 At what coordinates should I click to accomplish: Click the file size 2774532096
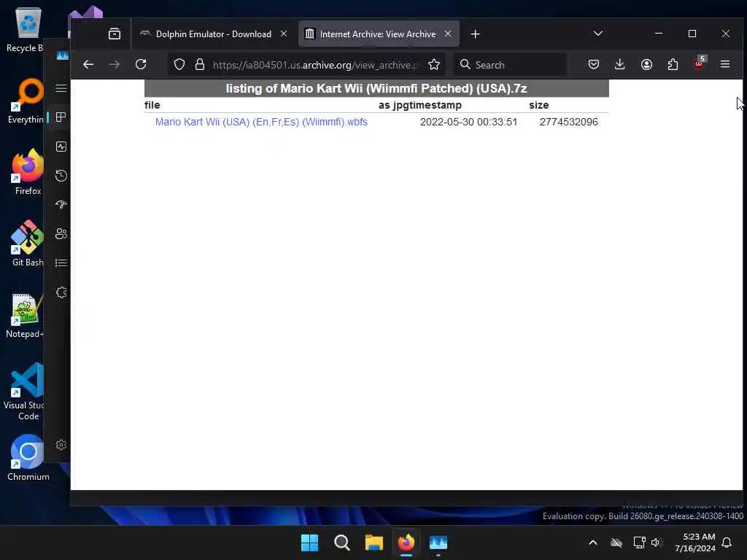click(x=568, y=122)
